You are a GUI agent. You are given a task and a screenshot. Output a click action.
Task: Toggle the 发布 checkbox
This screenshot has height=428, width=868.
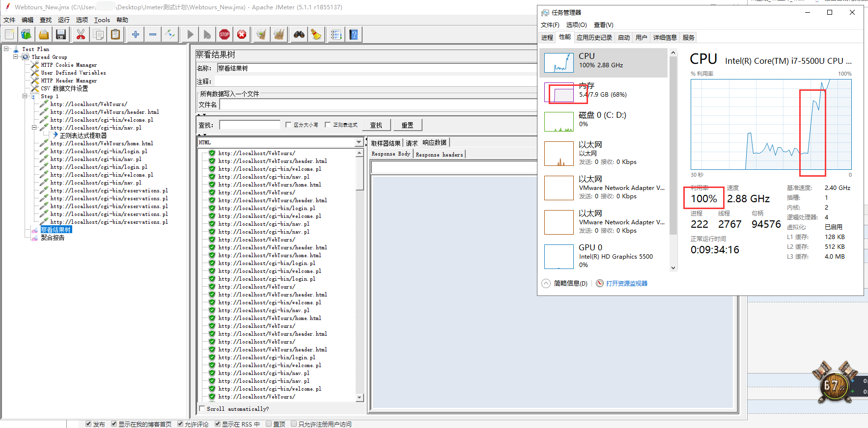click(x=88, y=424)
